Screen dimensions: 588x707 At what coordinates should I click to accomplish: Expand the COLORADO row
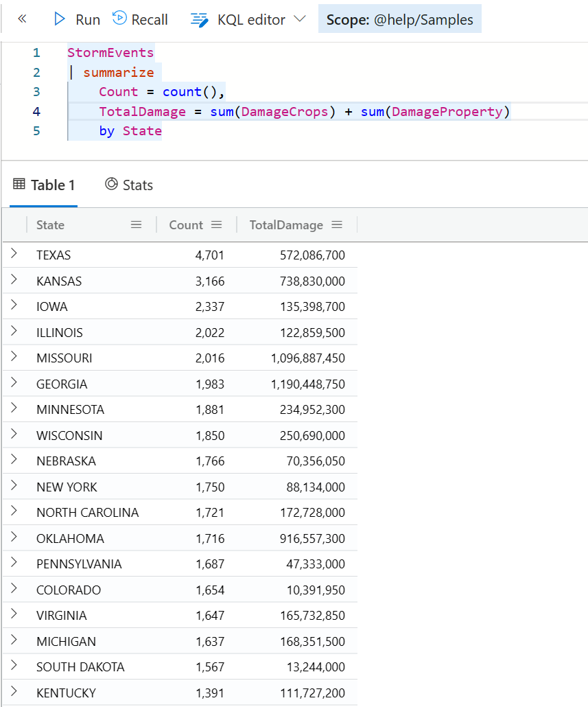[14, 588]
